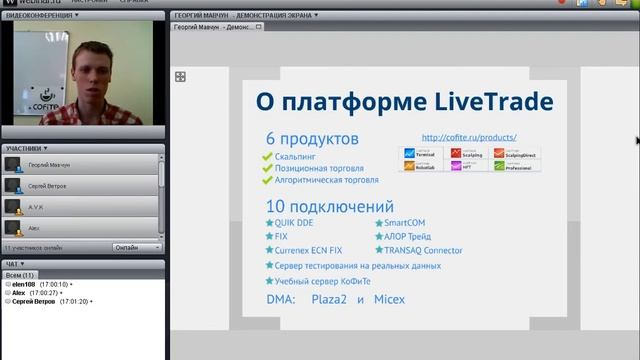Click the 'QUIK DDE' item on slide
This screenshot has width=640, height=360.
click(x=293, y=223)
